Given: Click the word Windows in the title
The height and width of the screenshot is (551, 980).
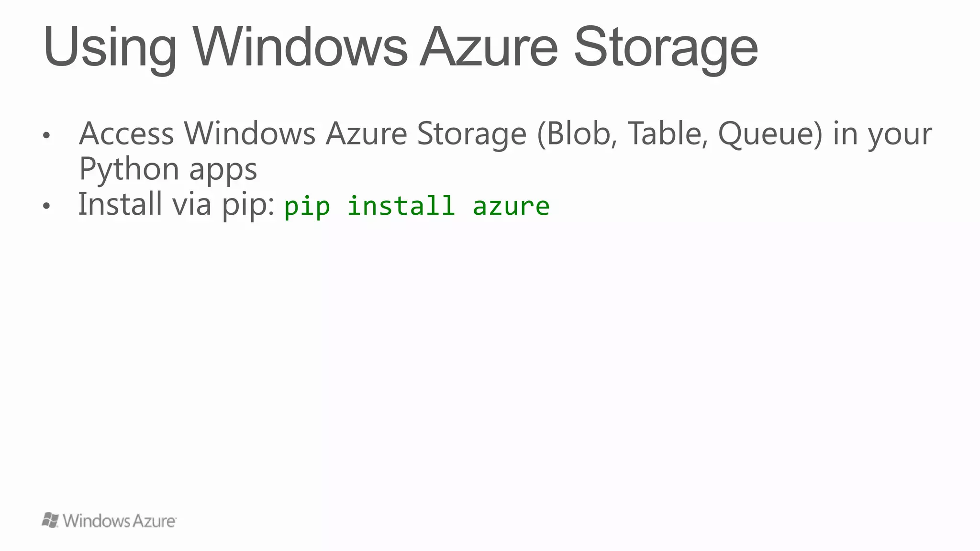Looking at the screenshot, I should (x=300, y=47).
